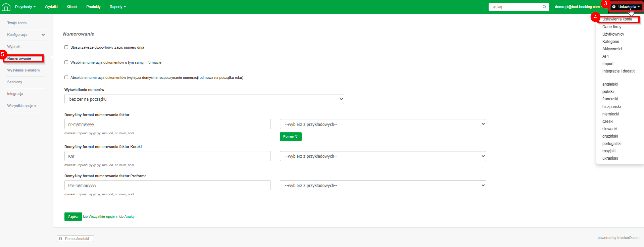
Task: Open Użytkownicy menu entry
Action: coord(613,34)
